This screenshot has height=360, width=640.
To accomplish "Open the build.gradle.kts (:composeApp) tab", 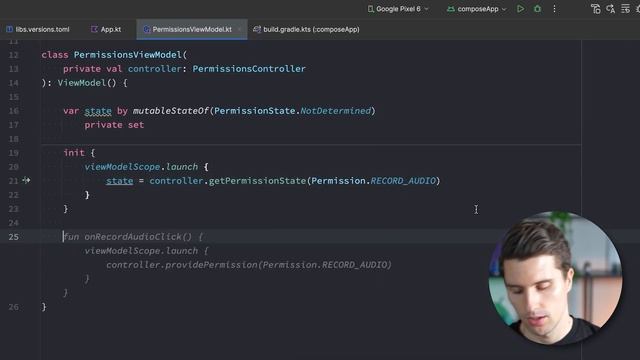I will click(307, 29).
